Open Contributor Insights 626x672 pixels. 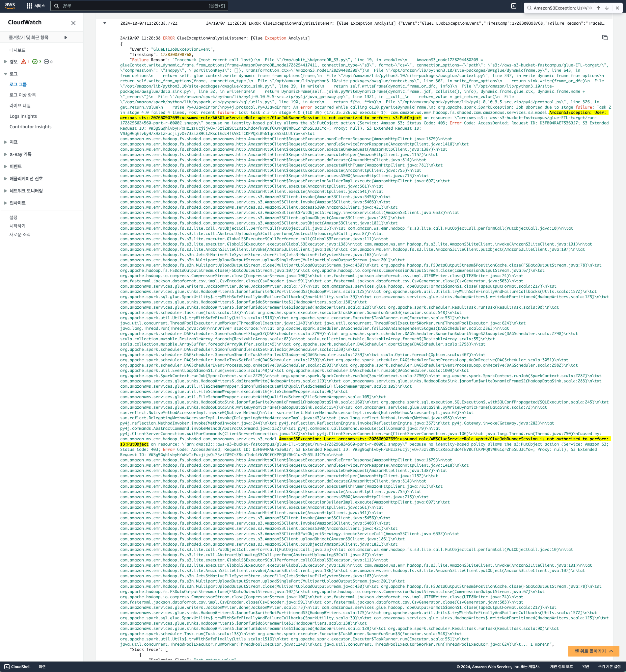(30, 126)
